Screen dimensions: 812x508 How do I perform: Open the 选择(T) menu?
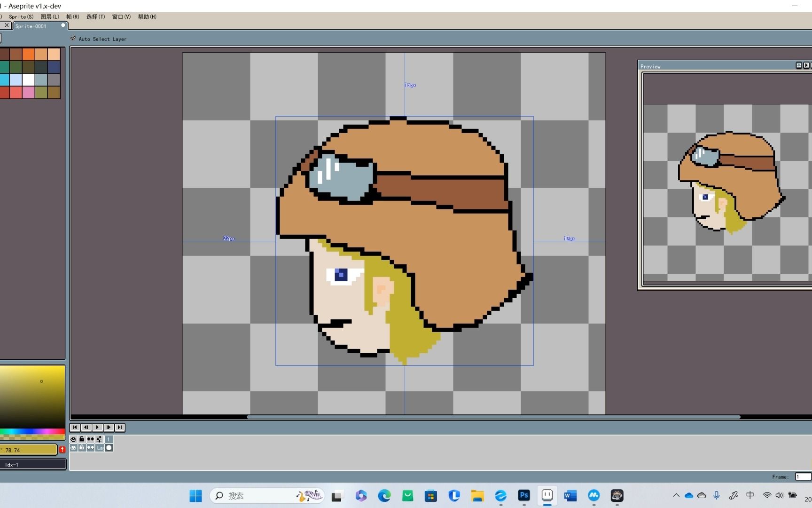click(x=95, y=16)
